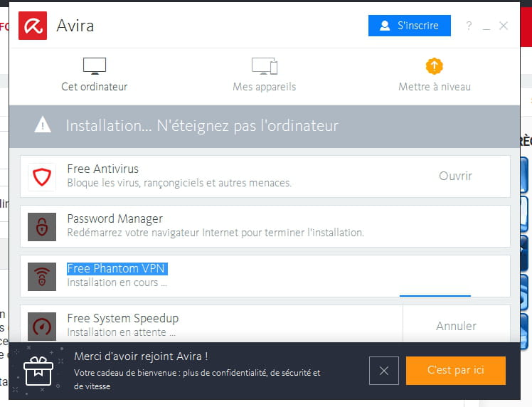
Task: Open help via the question mark icon
Action: (x=469, y=26)
